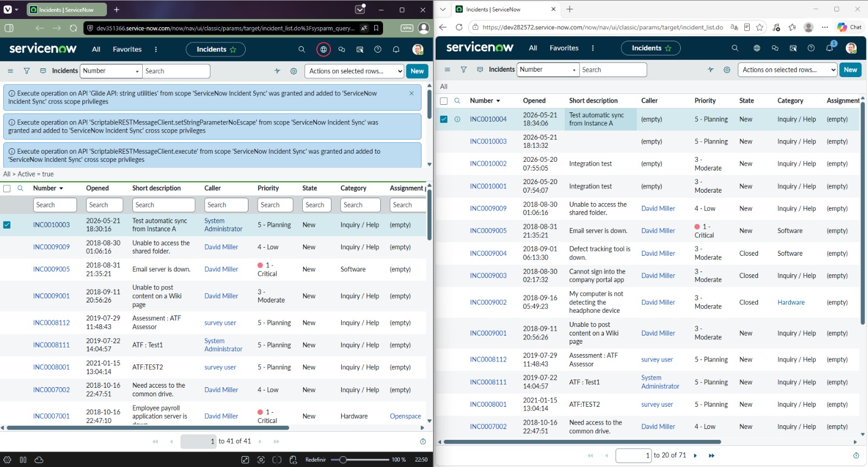Dismiss the Glide API string utilities message
Image resolution: width=868 pixels, height=467 pixels.
tap(412, 93)
